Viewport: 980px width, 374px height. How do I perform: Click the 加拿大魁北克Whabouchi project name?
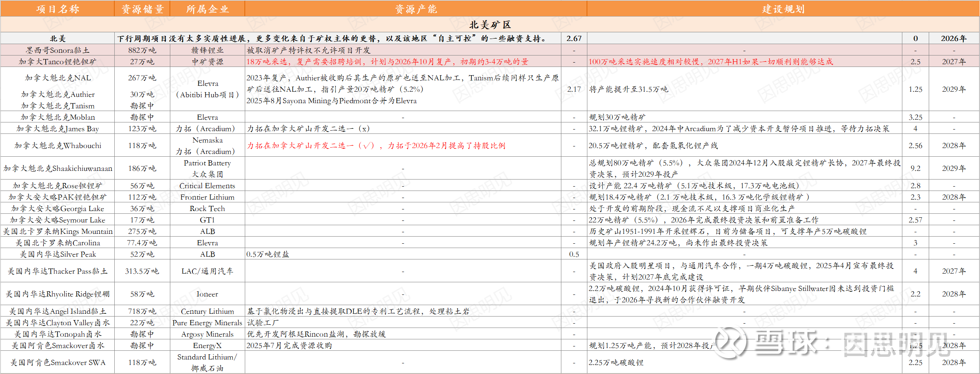(58, 145)
